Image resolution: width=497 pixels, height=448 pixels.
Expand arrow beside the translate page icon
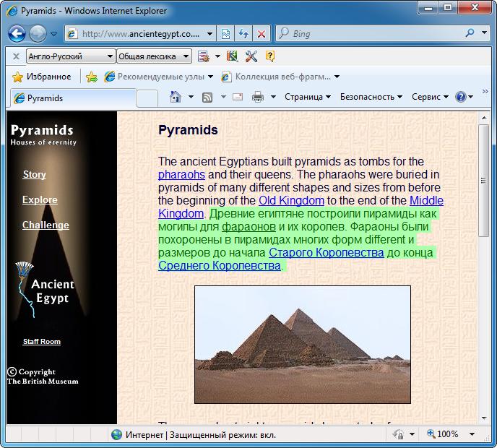(217, 56)
